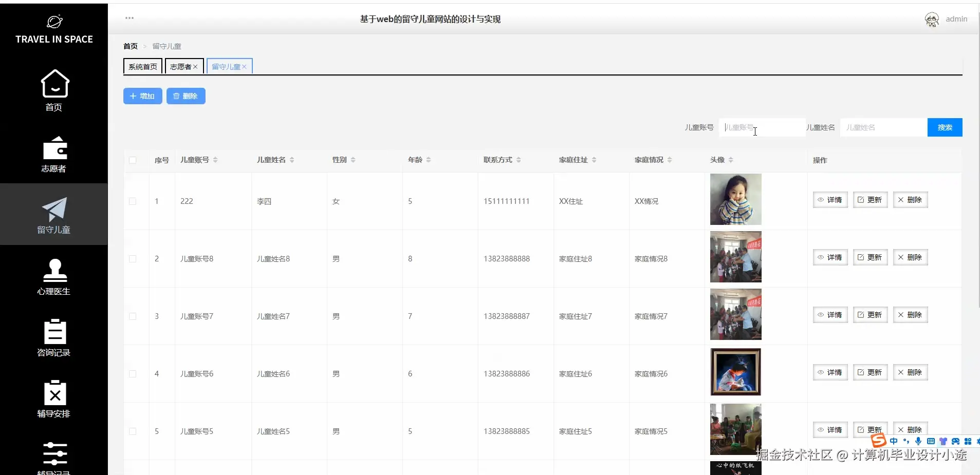The height and width of the screenshot is (475, 980).
Task: View 详情 for 儿童姓名8
Action: (x=830, y=257)
